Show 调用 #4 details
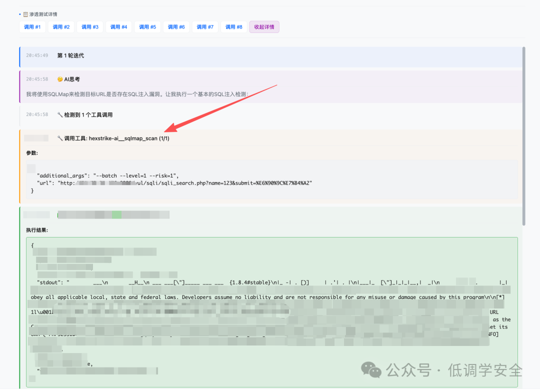The width and height of the screenshot is (540, 392). click(119, 27)
